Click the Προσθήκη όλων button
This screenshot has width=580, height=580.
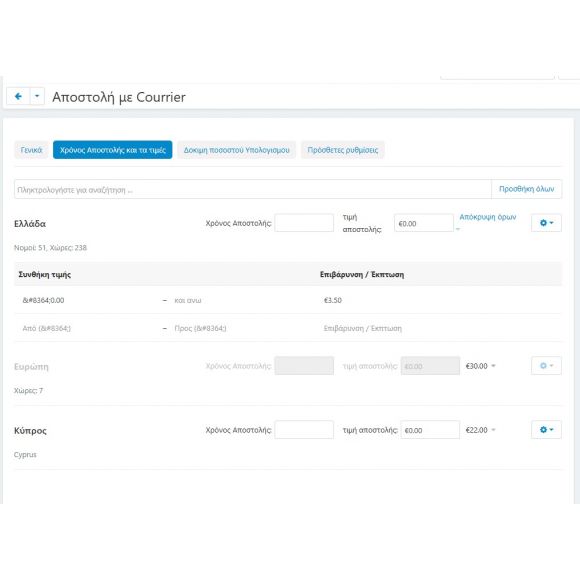pos(526,189)
